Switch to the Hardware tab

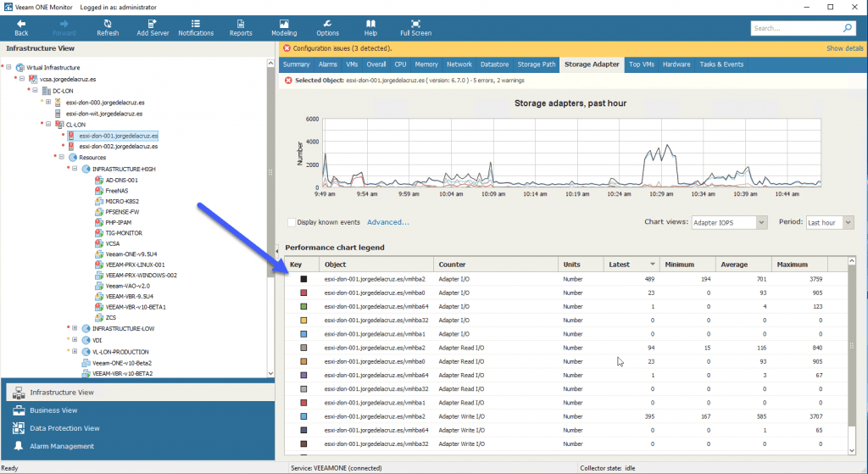[676, 64]
